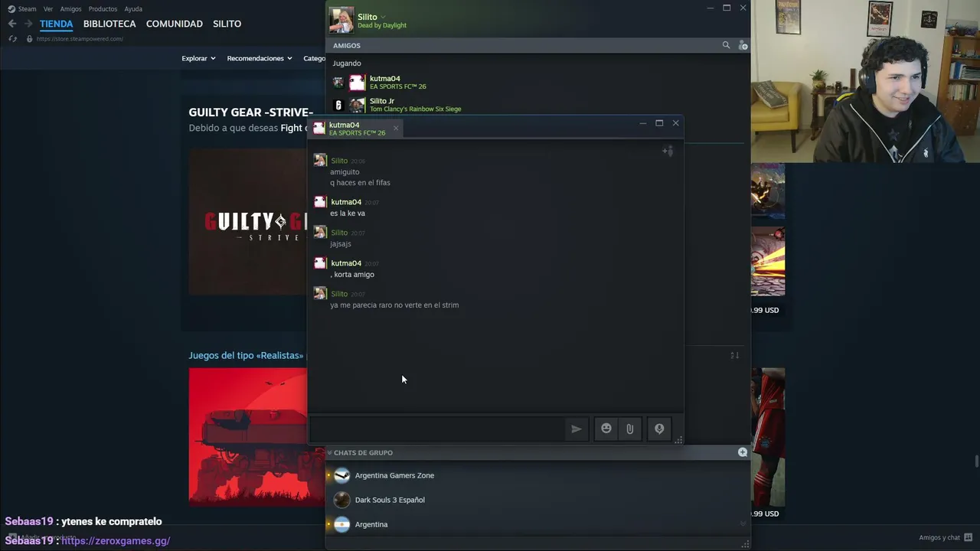
Task: Click the "Dead by Daylight" status under Silito
Action: click(x=382, y=25)
